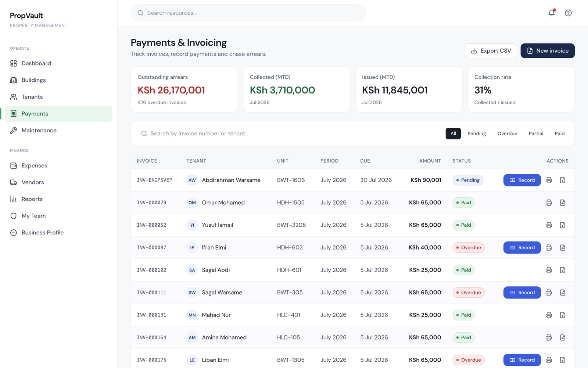Print invoice INV-EKGP5VEP
This screenshot has height=368, width=588.
click(549, 180)
